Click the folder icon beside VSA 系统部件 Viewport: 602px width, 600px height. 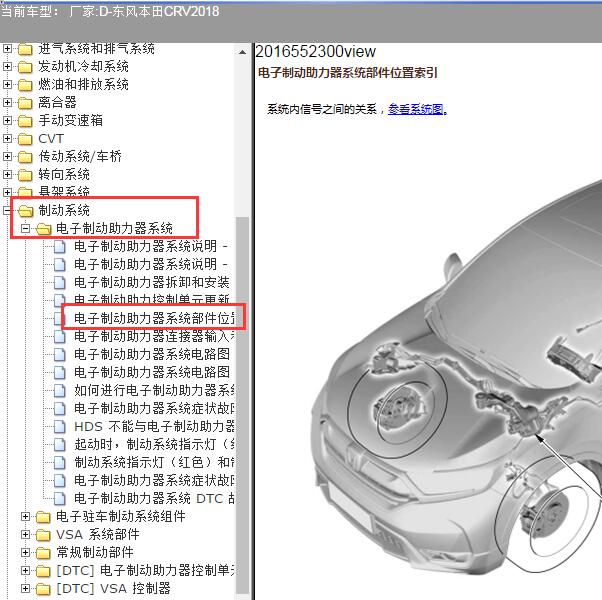pos(43,534)
